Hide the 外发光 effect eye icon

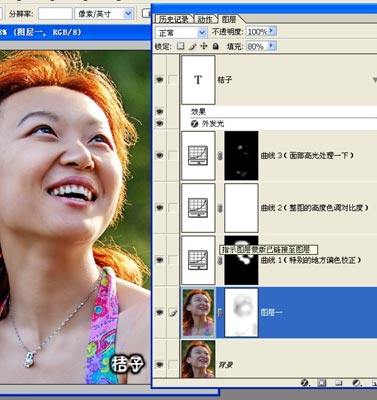coord(160,124)
